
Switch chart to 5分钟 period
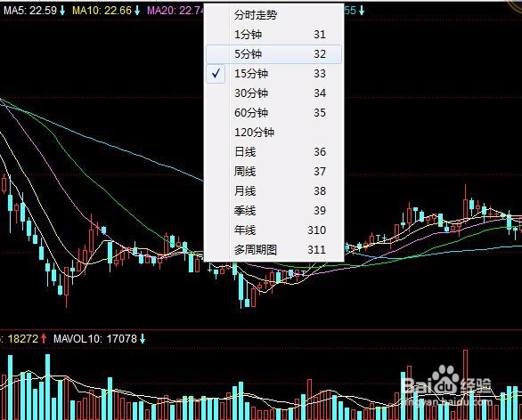point(273,54)
